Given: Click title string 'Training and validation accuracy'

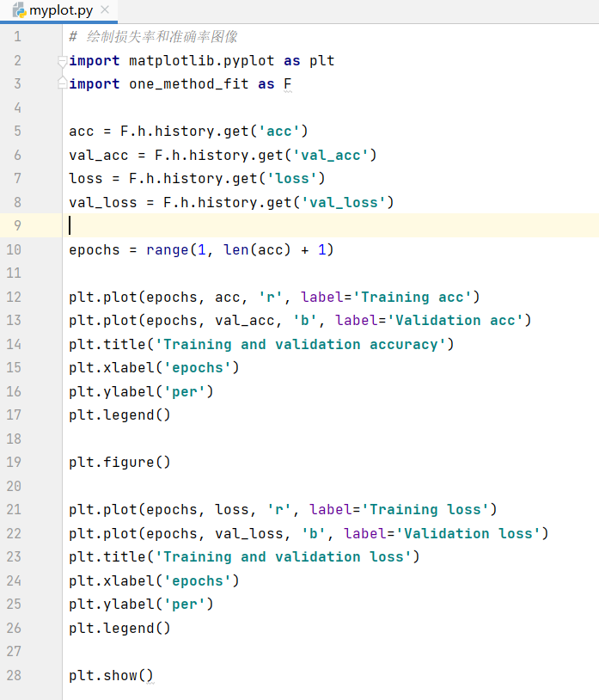Looking at the screenshot, I should [301, 344].
